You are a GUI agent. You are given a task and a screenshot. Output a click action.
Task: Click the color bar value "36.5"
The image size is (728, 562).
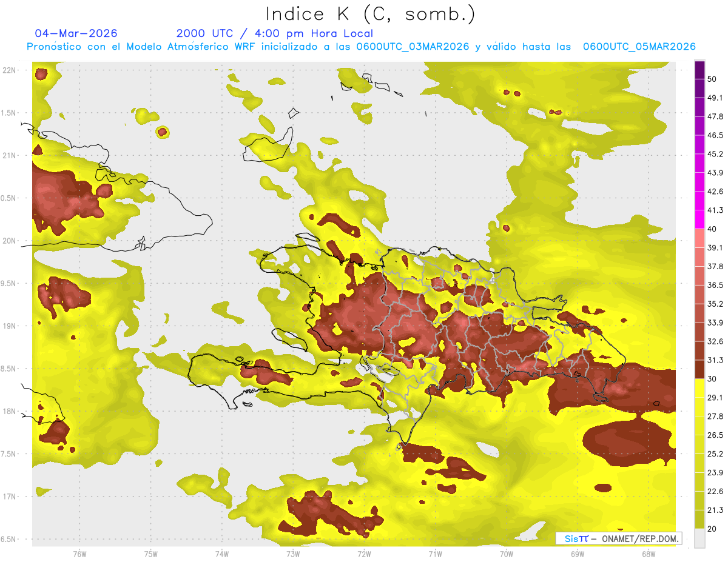click(715, 286)
